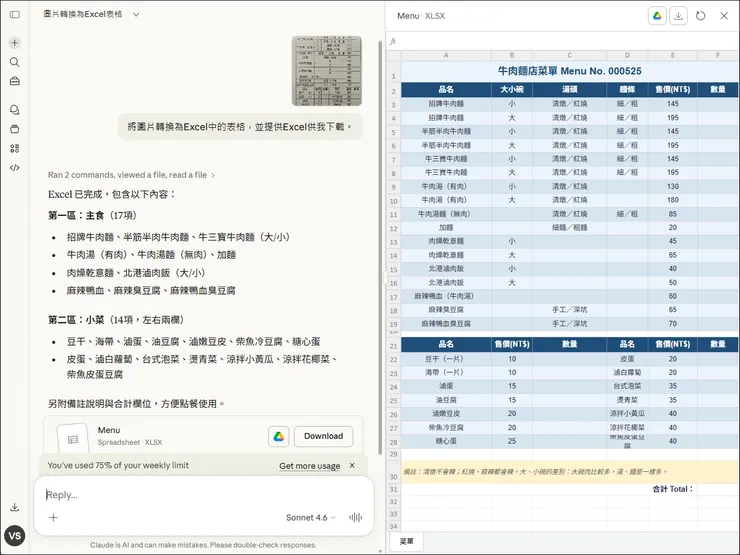Click the formula bar field
The image size is (740, 555).
click(x=566, y=42)
